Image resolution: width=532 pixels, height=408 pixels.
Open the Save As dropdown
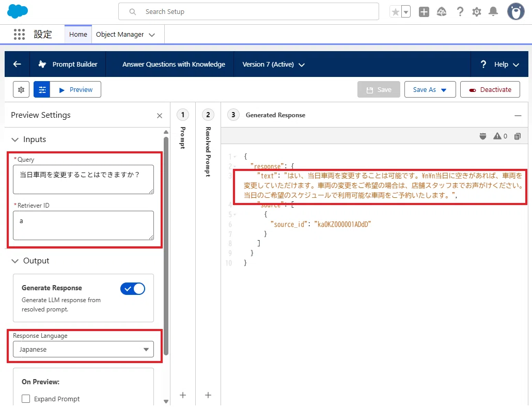[x=430, y=89]
